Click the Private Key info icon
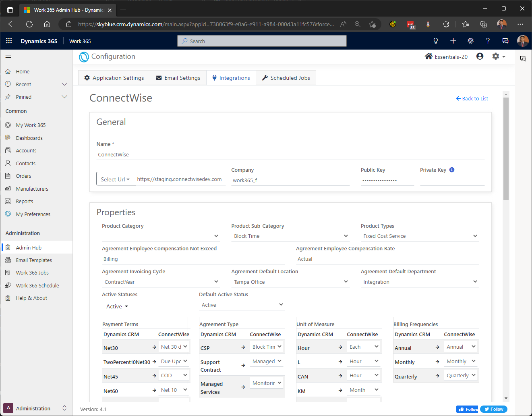The image size is (532, 416). point(452,170)
